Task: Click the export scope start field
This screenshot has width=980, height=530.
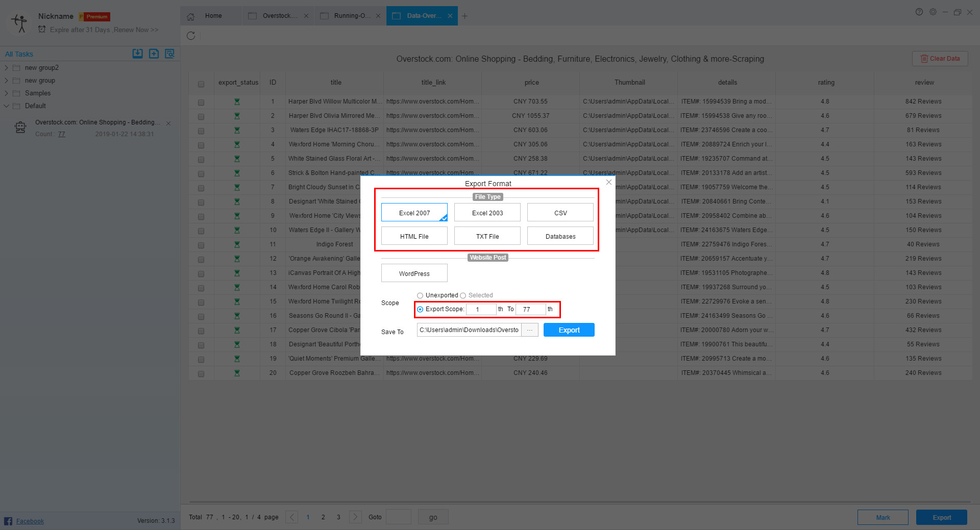Action: click(x=481, y=309)
